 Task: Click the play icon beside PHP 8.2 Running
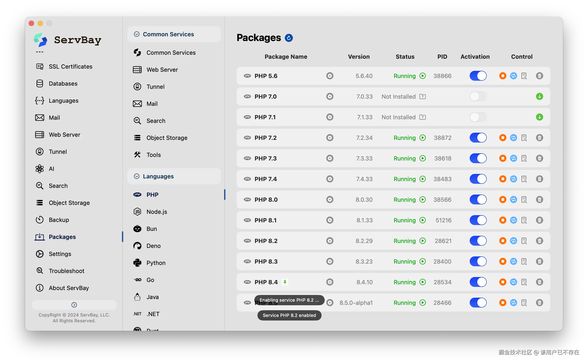pyautogui.click(x=422, y=241)
